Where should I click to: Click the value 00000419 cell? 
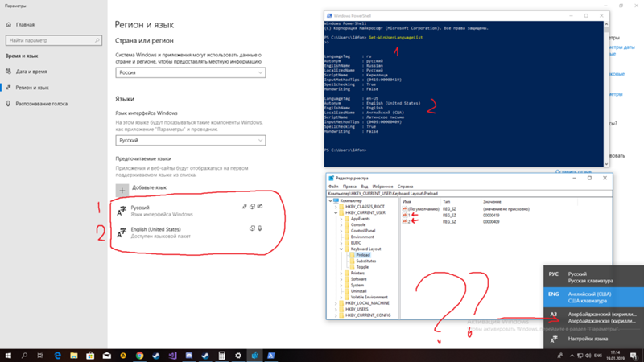coord(491,215)
